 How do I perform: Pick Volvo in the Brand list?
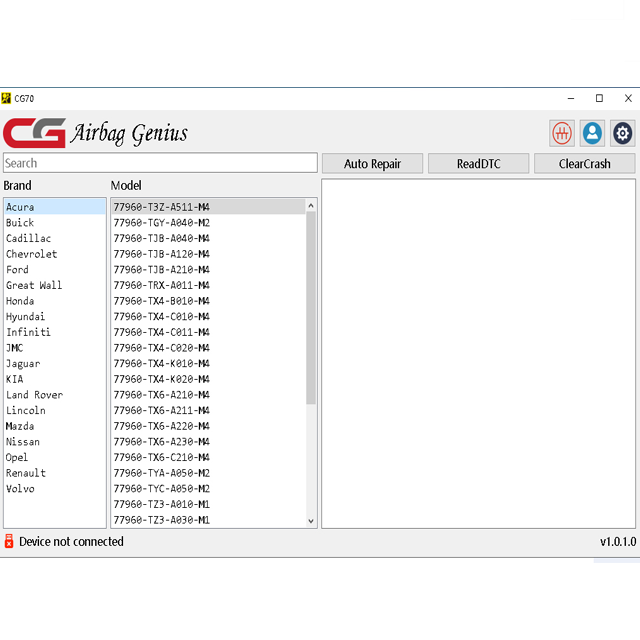(20, 489)
